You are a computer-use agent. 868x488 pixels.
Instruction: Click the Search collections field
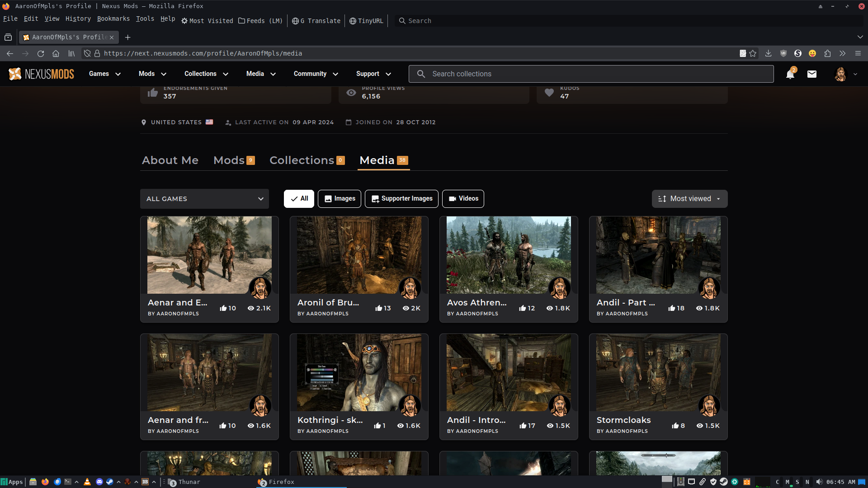click(591, 74)
